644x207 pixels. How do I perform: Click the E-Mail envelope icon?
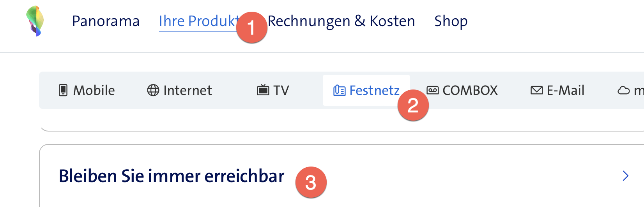tap(537, 90)
